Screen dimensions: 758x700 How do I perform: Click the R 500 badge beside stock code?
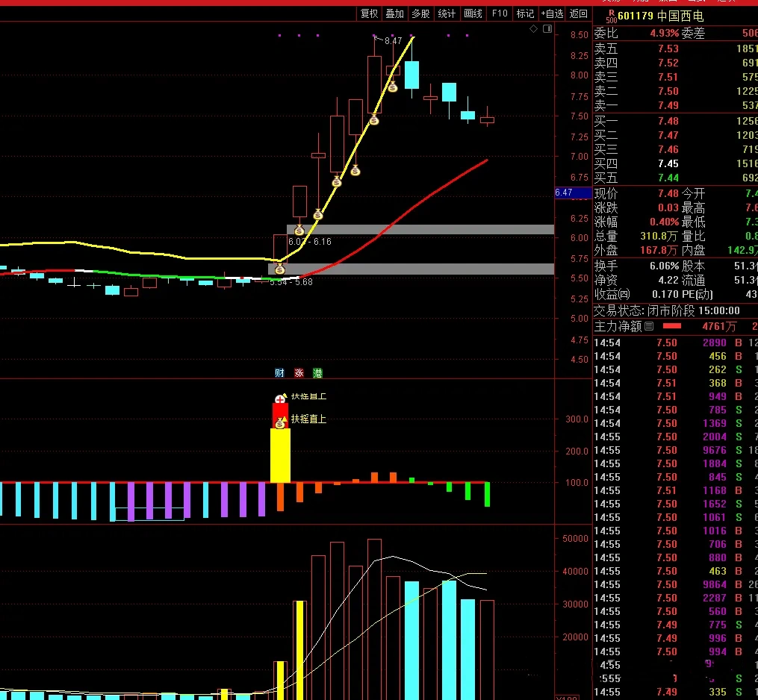pyautogui.click(x=612, y=16)
